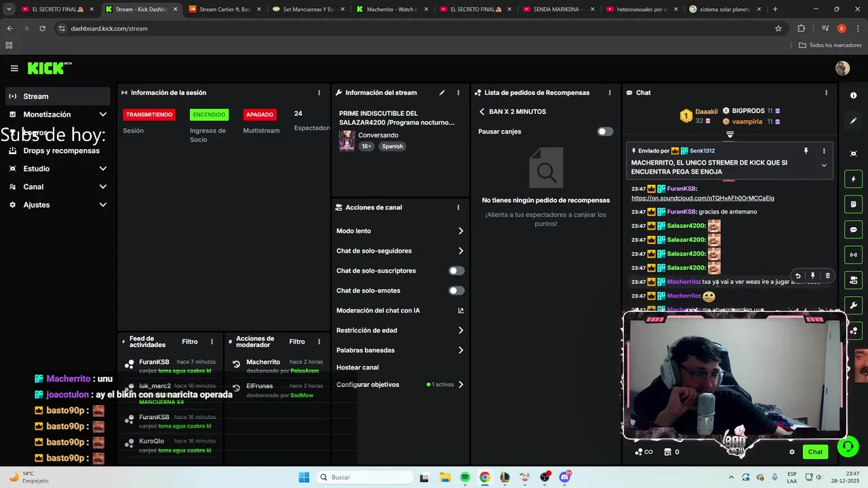This screenshot has width=868, height=488.
Task: Click the Kick logo
Action: coord(50,68)
